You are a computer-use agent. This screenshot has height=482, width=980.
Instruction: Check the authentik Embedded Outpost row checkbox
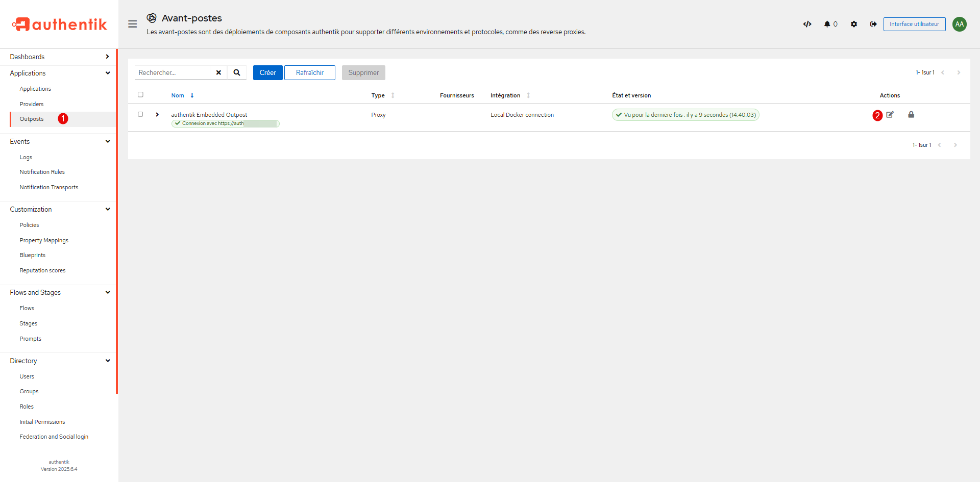click(140, 114)
